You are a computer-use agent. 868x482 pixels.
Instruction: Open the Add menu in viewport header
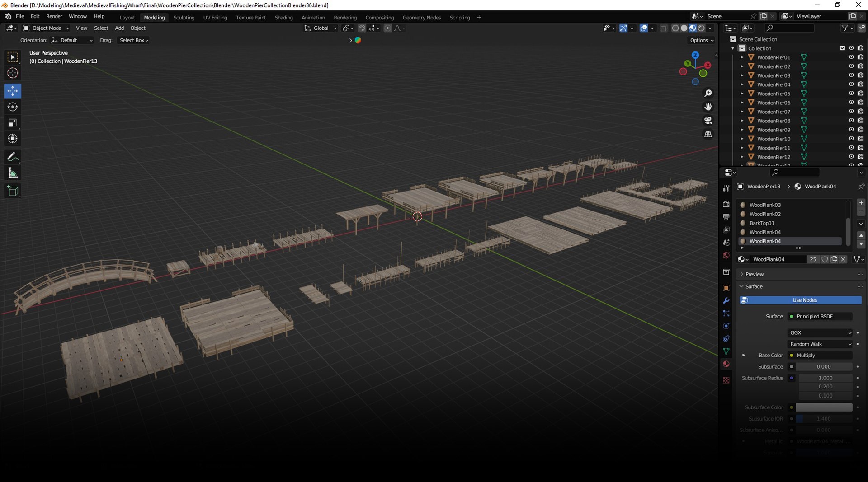point(119,28)
